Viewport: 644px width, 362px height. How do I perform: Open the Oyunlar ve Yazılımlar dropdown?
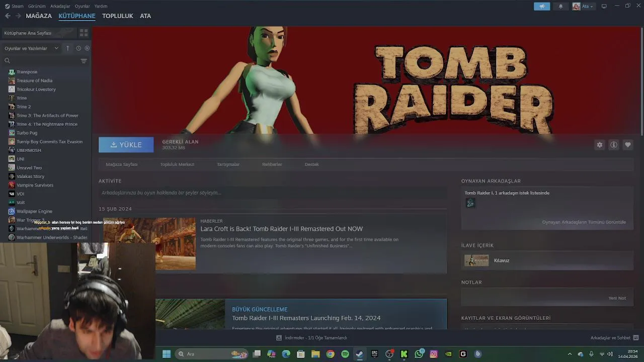[31, 48]
